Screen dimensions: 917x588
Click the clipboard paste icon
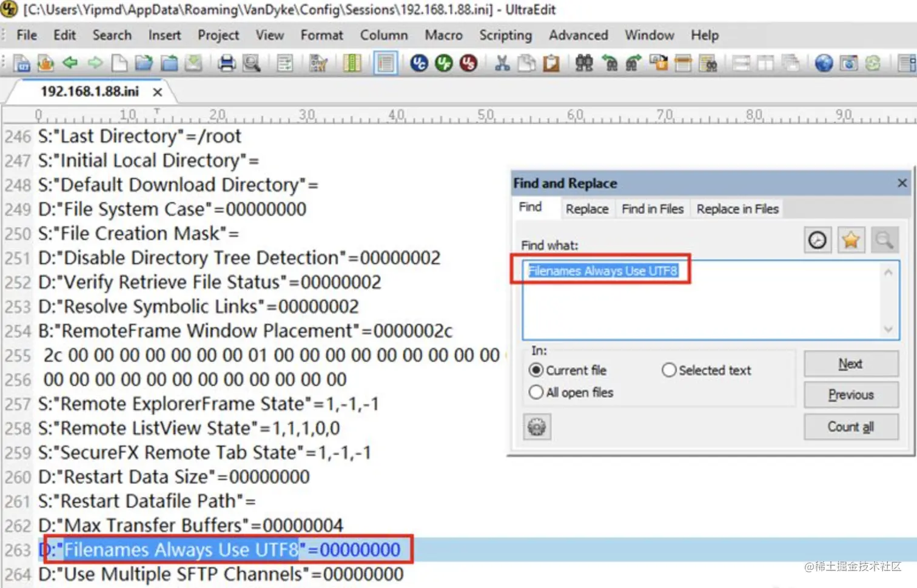click(551, 62)
